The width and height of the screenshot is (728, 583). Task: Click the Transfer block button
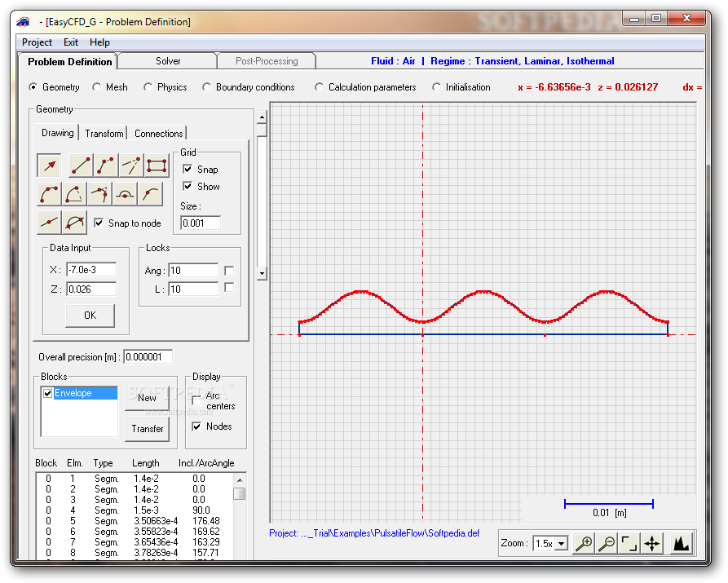click(148, 429)
